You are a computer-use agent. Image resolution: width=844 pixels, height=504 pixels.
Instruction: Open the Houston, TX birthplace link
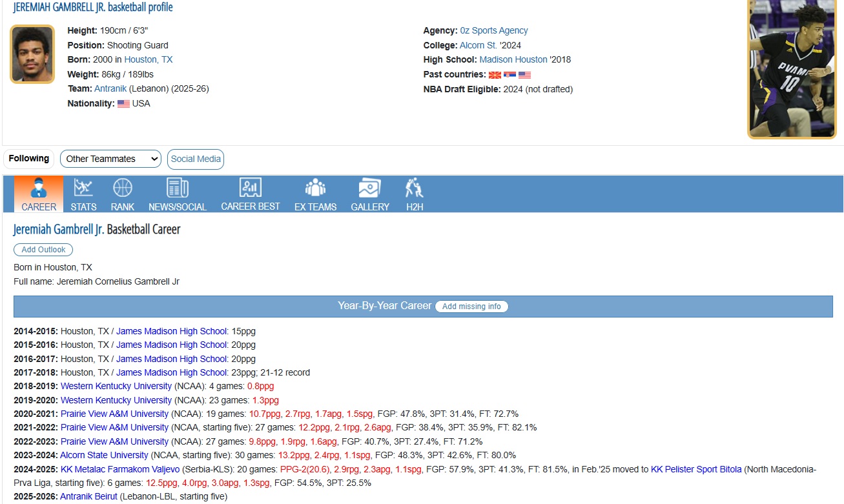tap(149, 59)
